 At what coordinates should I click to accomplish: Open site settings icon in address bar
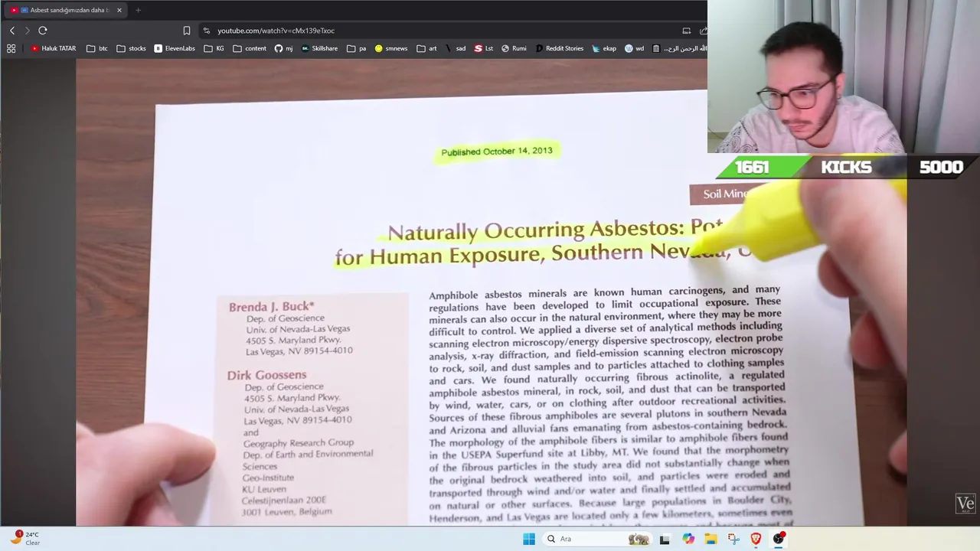[x=207, y=31]
